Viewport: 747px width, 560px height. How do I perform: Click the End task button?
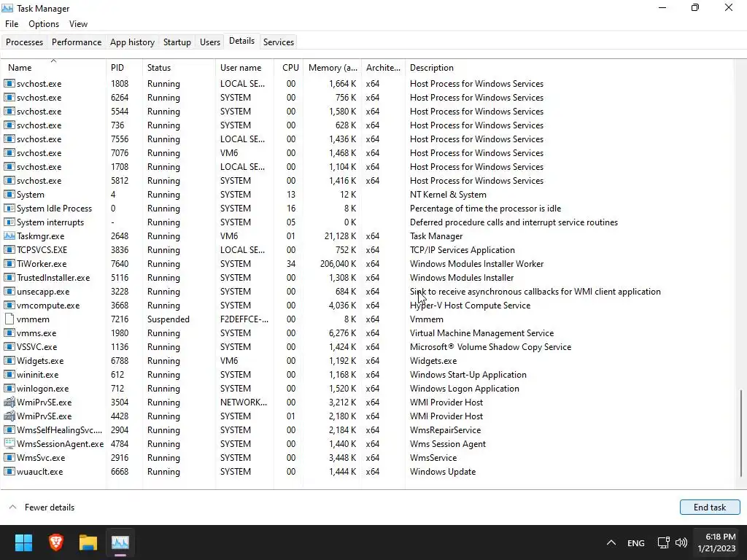click(709, 507)
